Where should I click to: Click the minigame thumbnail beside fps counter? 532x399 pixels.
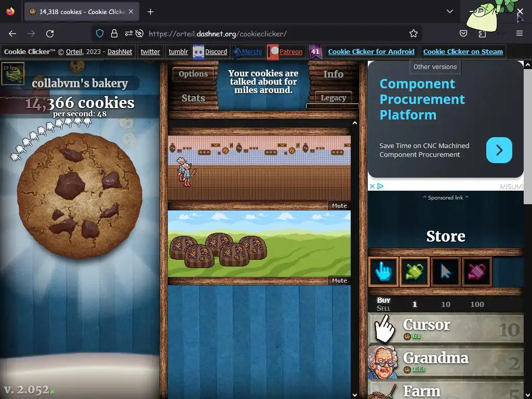13,73
